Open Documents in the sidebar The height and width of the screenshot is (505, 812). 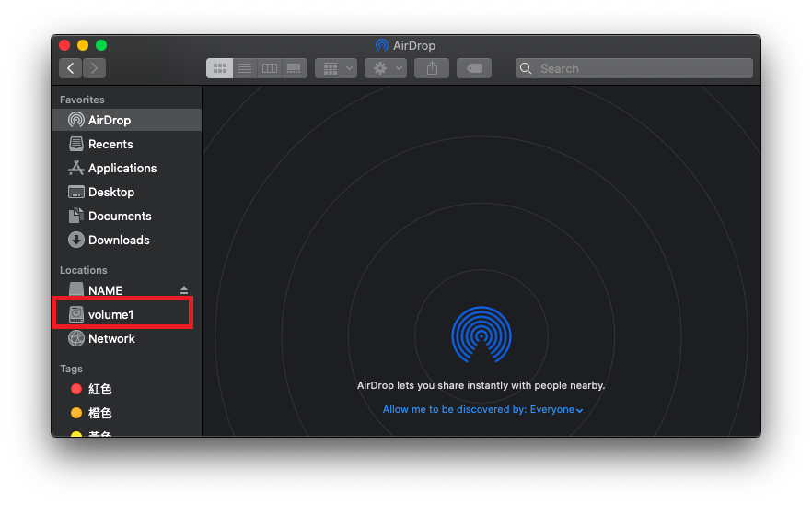click(126, 216)
